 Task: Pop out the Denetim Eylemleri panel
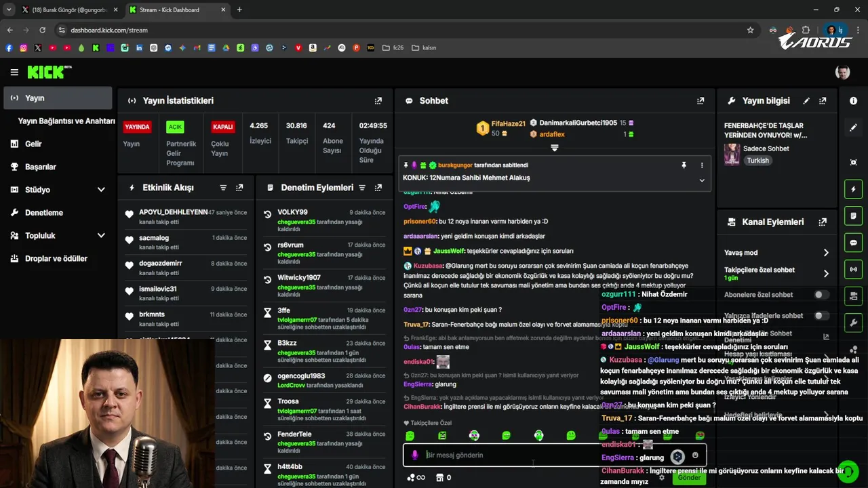(378, 188)
